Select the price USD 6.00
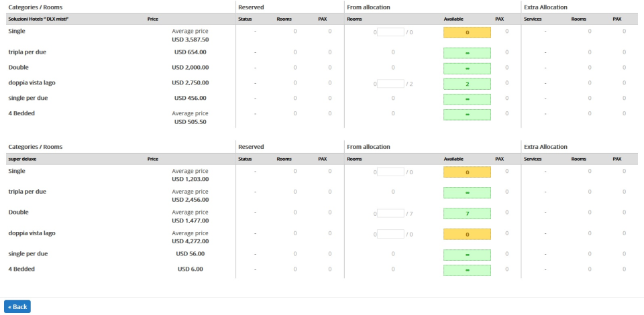Viewport: 644px width, 315px height. pyautogui.click(x=190, y=269)
